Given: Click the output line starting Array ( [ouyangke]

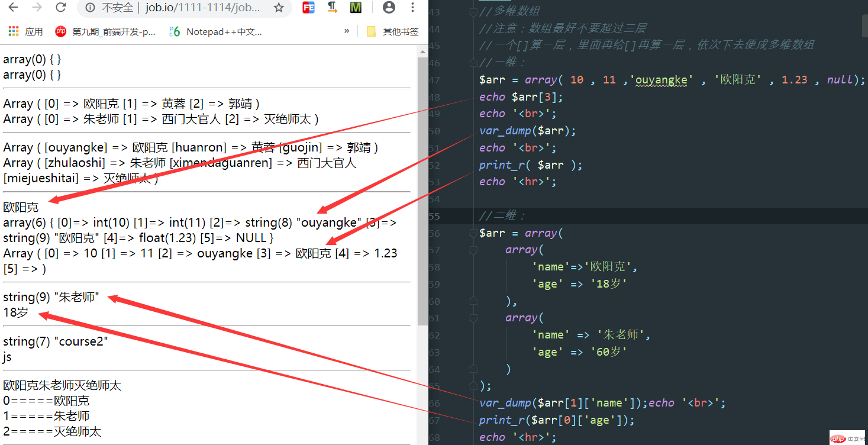Looking at the screenshot, I should click(x=191, y=147).
